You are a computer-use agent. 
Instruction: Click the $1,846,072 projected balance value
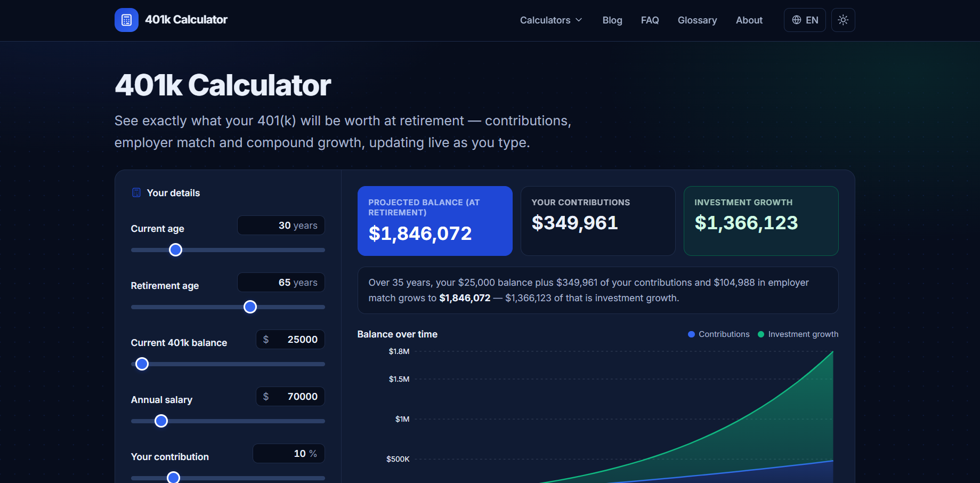click(420, 234)
